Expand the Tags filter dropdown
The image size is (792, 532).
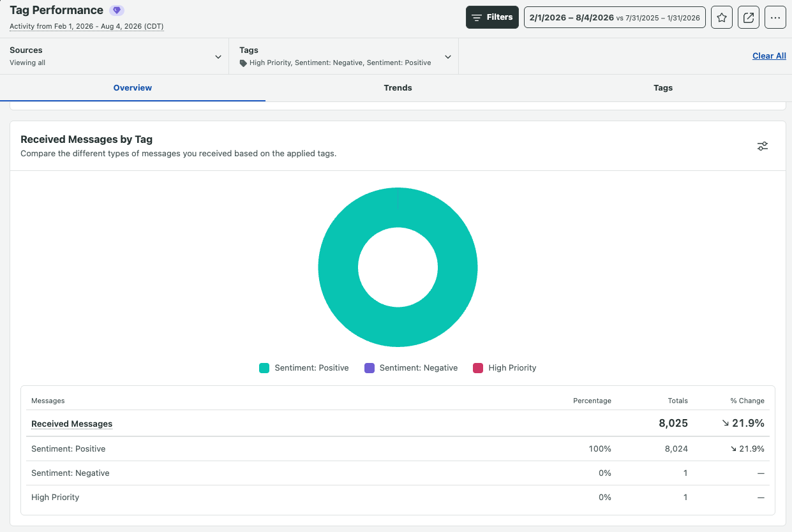344,56
